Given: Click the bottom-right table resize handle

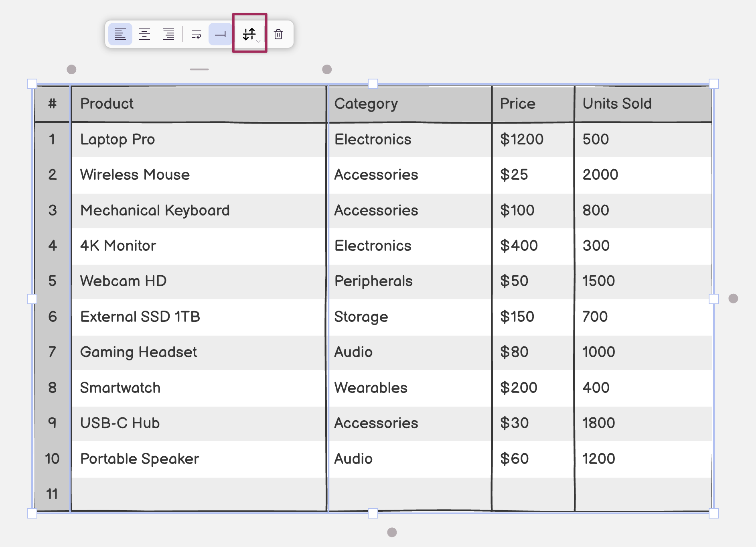Looking at the screenshot, I should pos(714,513).
